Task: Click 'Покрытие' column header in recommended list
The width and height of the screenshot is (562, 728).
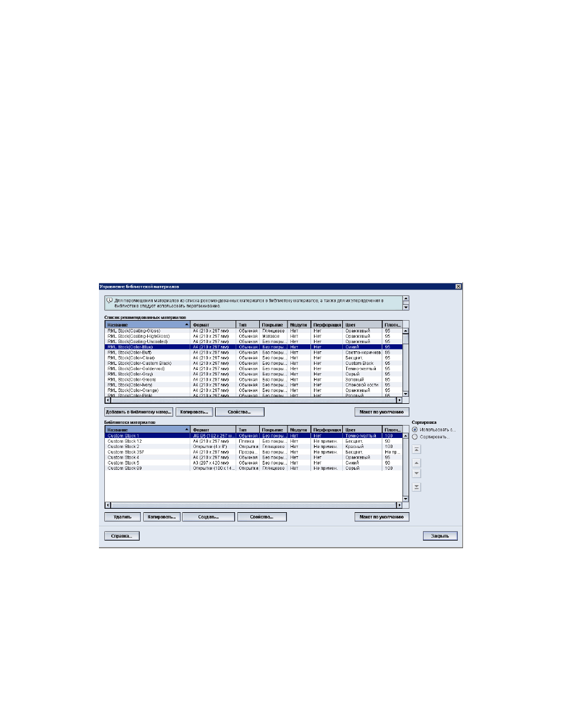Action: (274, 325)
